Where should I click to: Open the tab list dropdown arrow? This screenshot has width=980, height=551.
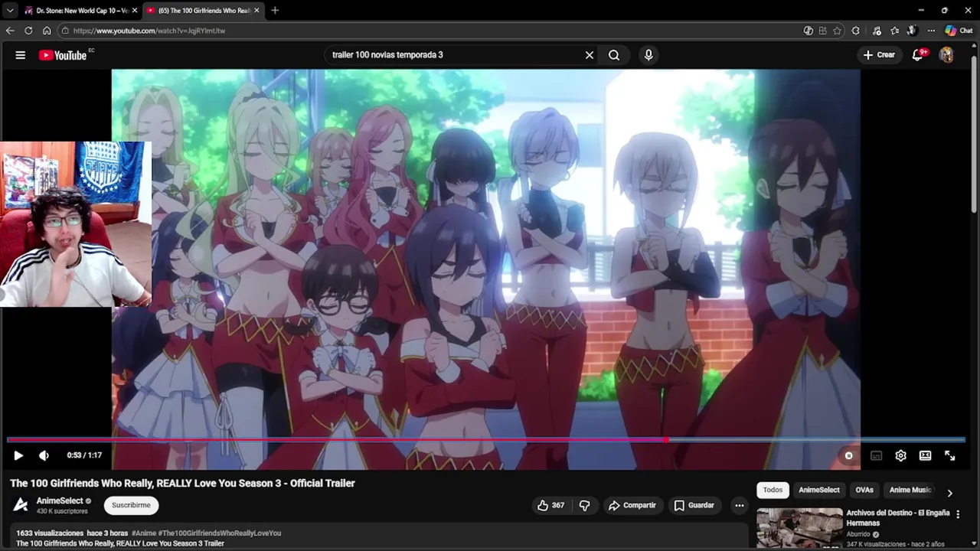click(x=10, y=11)
